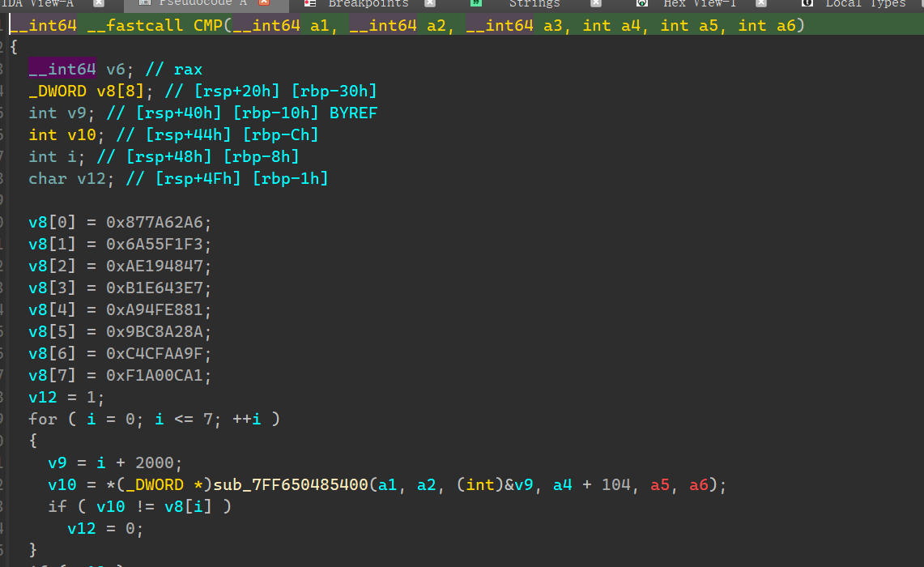Close the Hex View-1 tab
The width and height of the screenshot is (924, 567).
(760, 3)
